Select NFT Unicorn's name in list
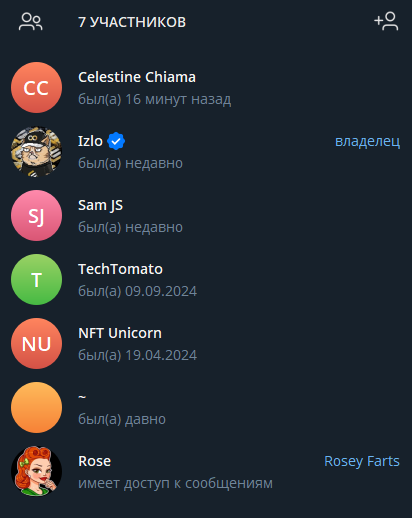This screenshot has height=518, width=412. (x=120, y=333)
